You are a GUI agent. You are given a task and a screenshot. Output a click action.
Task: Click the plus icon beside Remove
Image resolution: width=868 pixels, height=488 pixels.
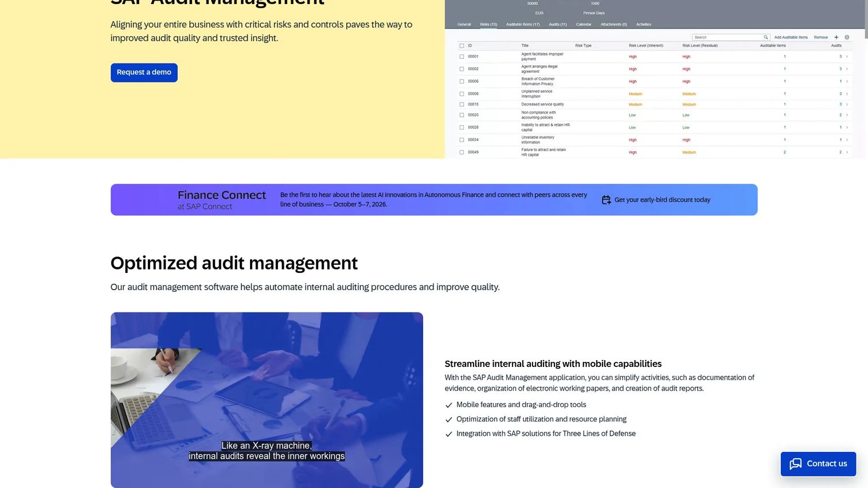[836, 37]
